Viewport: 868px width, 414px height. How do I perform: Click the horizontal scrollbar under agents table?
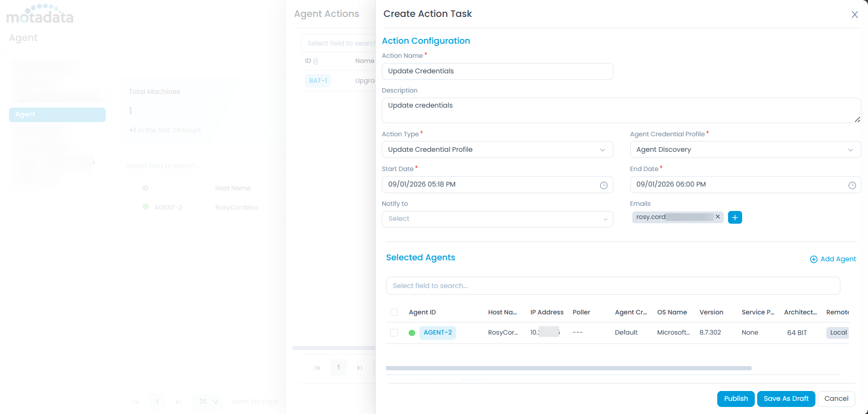point(568,368)
